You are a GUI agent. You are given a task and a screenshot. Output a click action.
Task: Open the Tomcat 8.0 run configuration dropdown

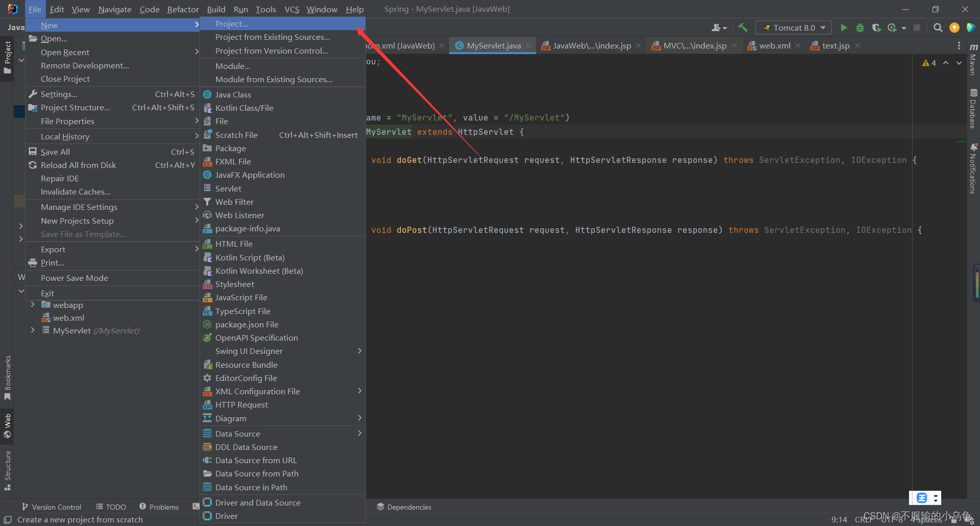[794, 28]
